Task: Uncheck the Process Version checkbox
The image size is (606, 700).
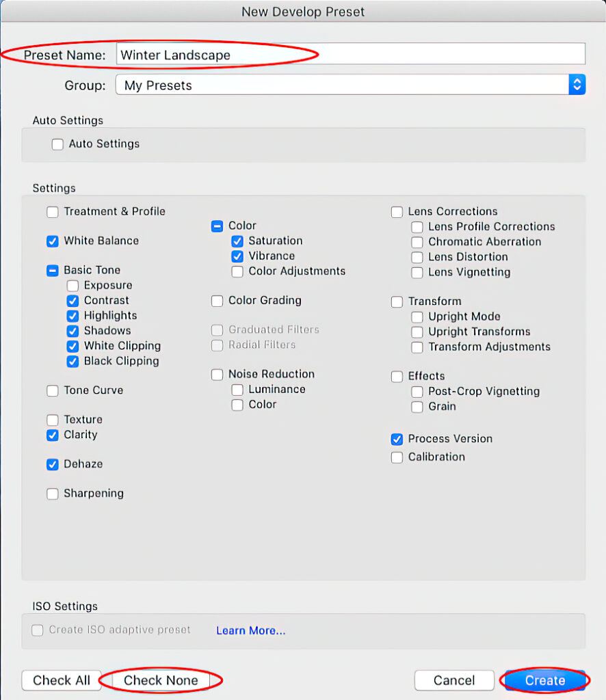Action: (x=397, y=440)
